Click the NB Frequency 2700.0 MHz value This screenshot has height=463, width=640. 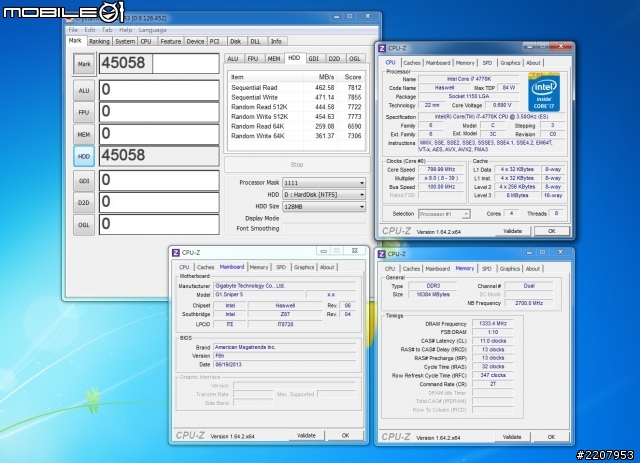[529, 303]
